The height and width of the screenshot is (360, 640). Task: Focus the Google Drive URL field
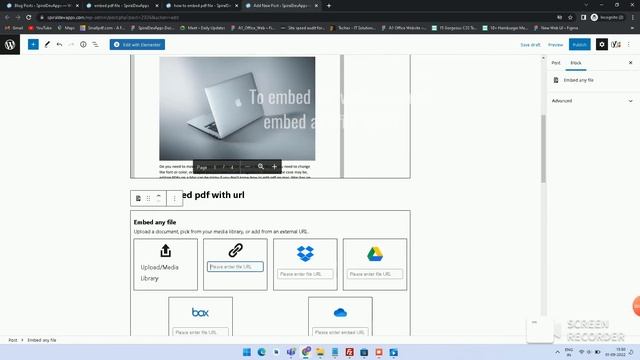375,274
